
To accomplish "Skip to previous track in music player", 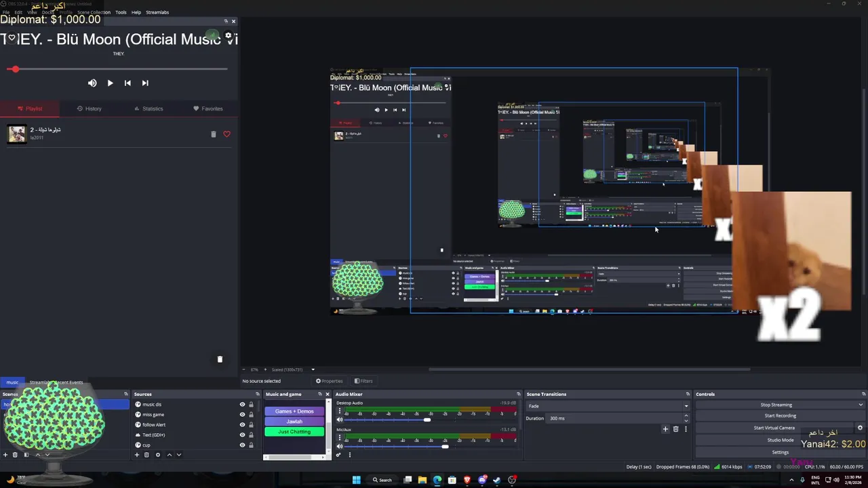I will pyautogui.click(x=127, y=83).
